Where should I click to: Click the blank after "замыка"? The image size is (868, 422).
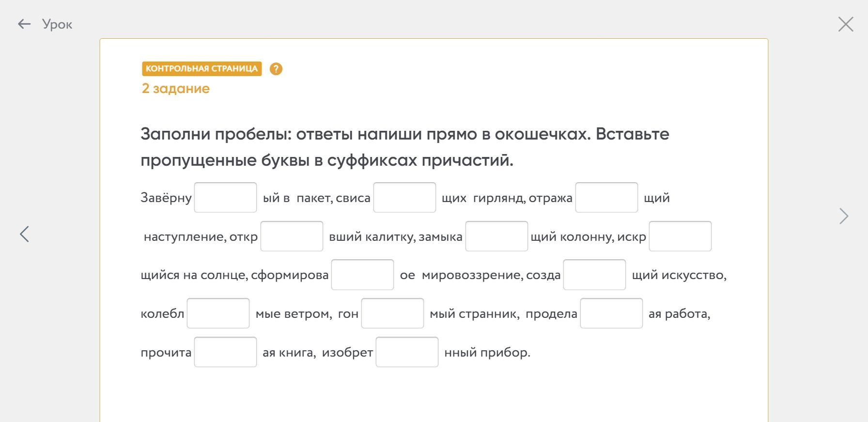tap(496, 236)
